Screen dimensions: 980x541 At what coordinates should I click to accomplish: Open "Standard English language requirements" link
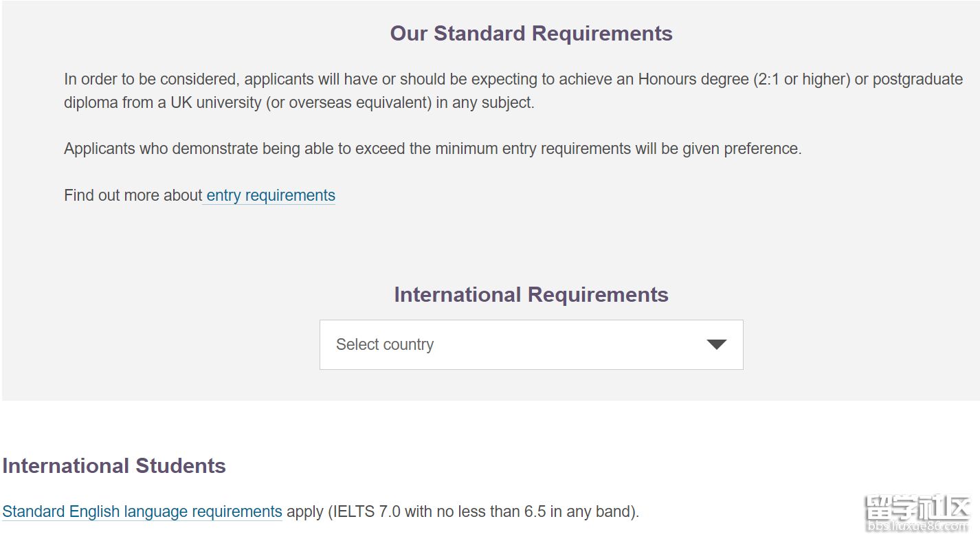(142, 511)
